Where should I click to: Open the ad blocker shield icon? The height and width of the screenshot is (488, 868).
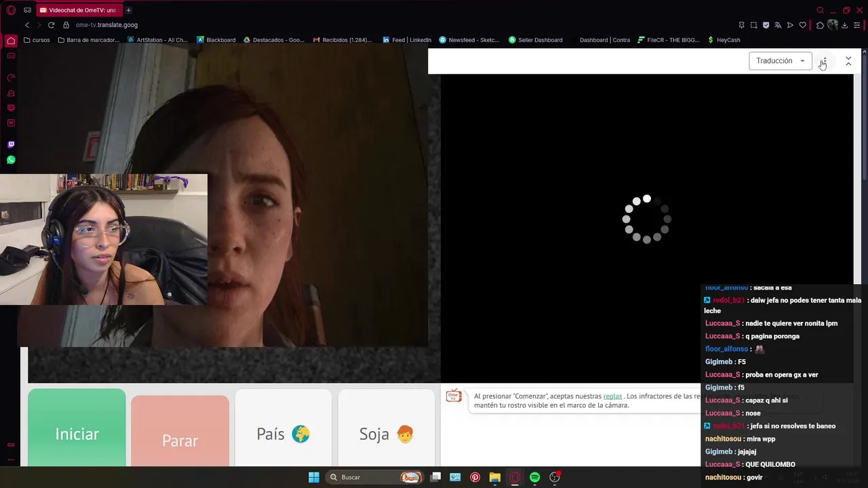[766, 25]
